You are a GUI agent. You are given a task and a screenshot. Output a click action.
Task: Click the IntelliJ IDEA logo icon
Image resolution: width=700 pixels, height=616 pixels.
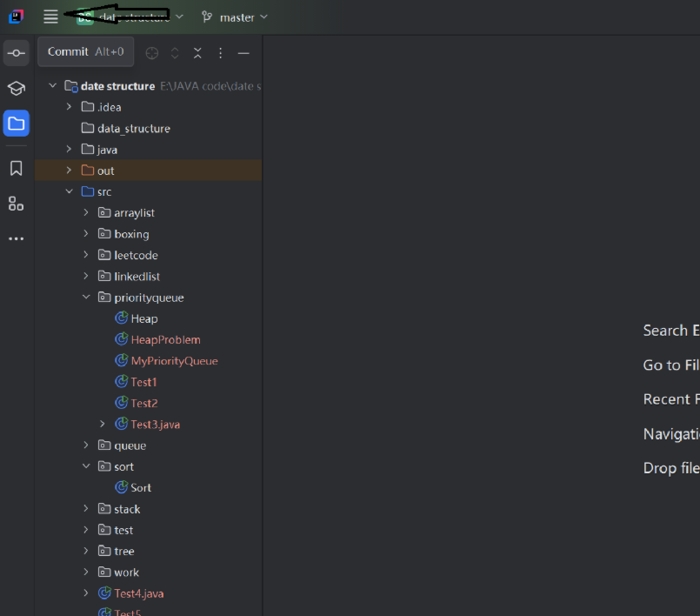pyautogui.click(x=16, y=17)
